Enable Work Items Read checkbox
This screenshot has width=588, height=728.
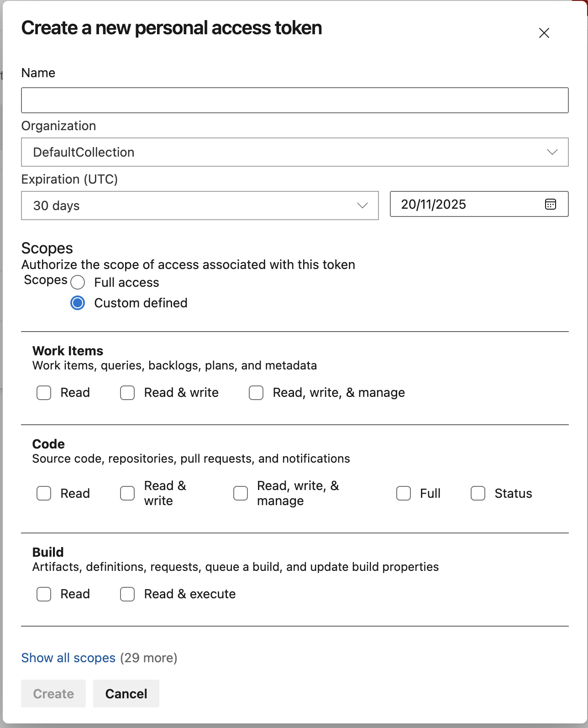(44, 393)
